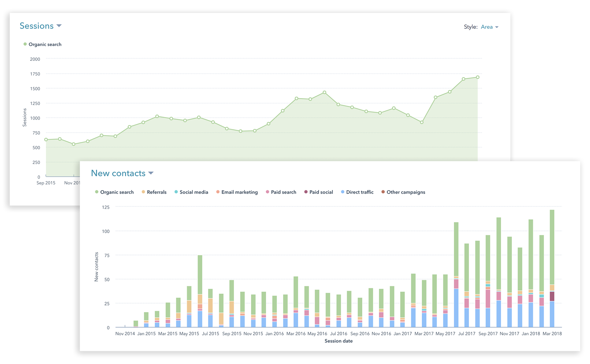Image resolution: width=590 pixels, height=364 pixels.
Task: Toggle Paid search series visibility
Action: pyautogui.click(x=283, y=192)
